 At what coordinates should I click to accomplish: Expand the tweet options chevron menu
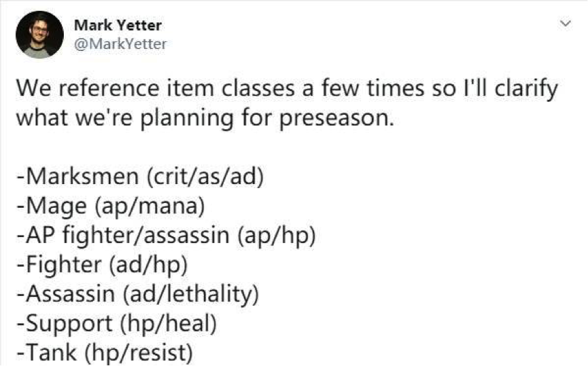coord(565,24)
